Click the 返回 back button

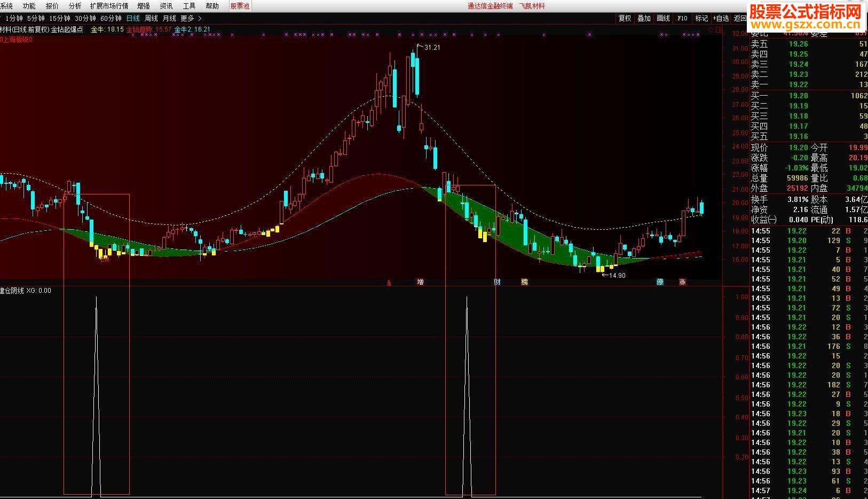(x=740, y=18)
